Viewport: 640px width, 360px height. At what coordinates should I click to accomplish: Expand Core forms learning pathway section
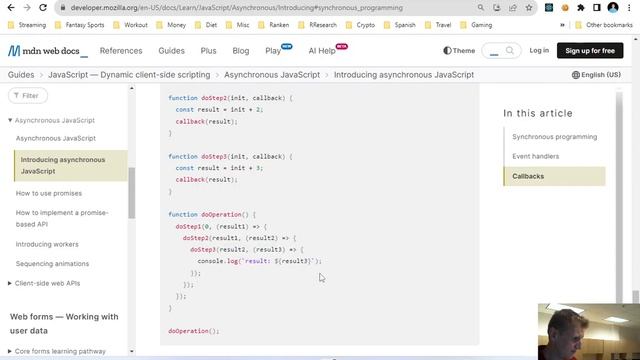click(57, 351)
